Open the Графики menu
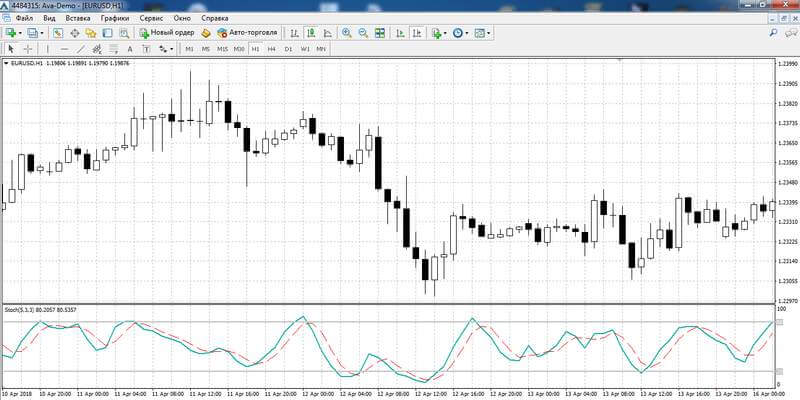 coord(115,18)
